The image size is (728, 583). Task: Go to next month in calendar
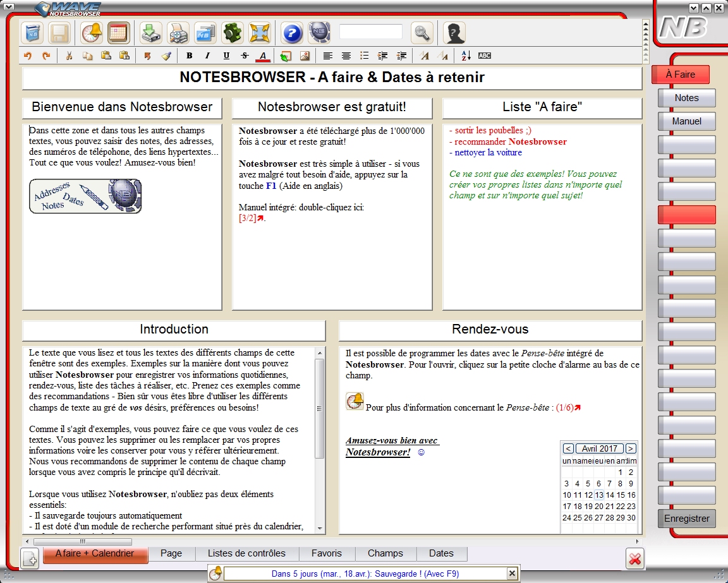(x=631, y=448)
